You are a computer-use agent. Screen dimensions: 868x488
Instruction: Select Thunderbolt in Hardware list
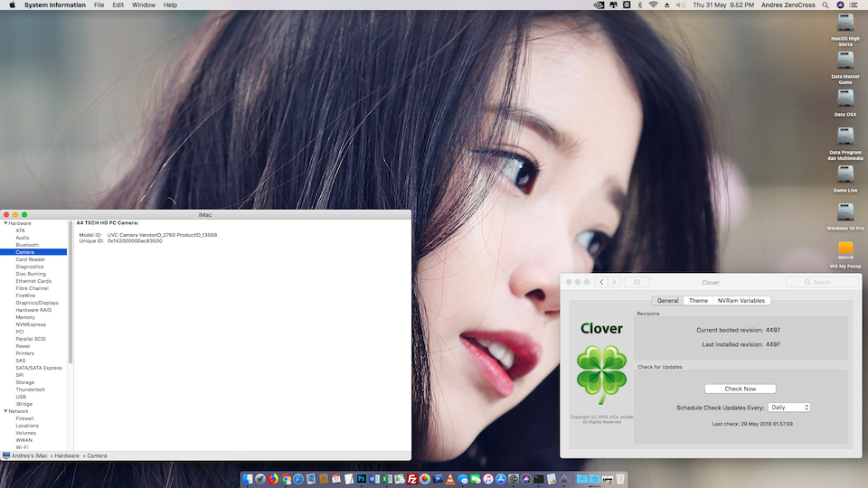tap(30, 389)
